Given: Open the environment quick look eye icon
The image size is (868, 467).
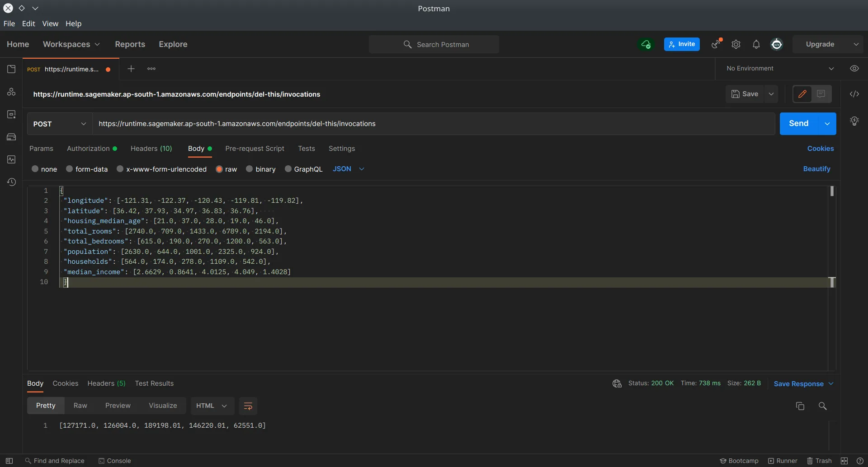Looking at the screenshot, I should 854,69.
